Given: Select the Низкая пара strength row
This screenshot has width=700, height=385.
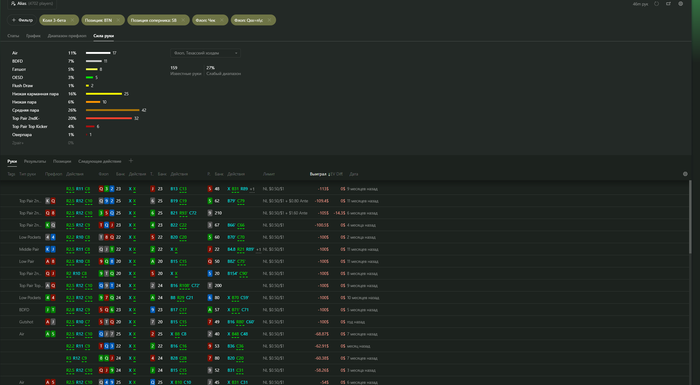Looking at the screenshot, I should [58, 102].
